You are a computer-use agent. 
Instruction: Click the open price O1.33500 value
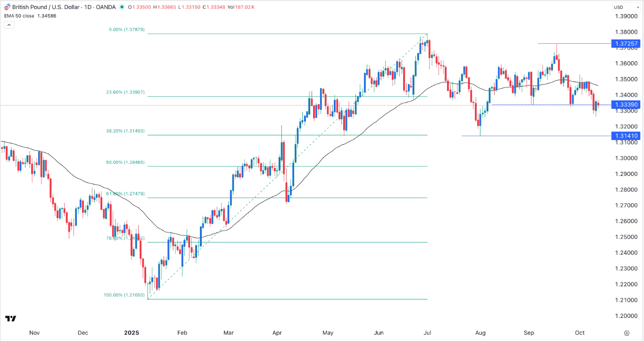[x=140, y=7]
